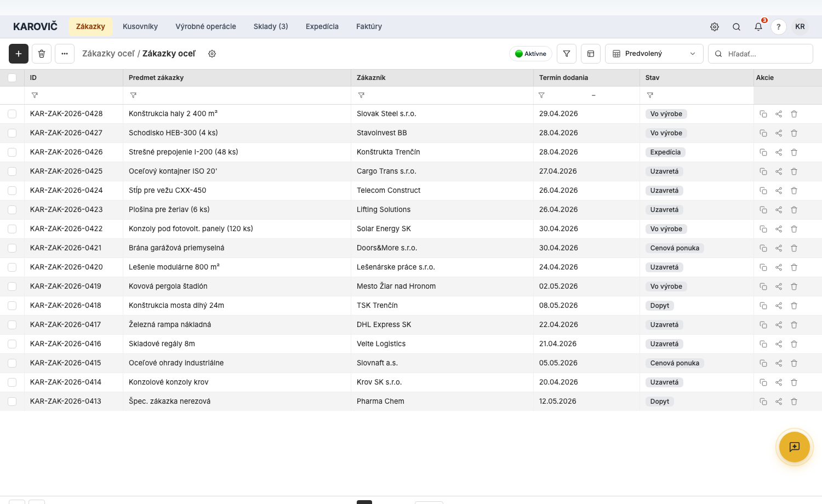Open the Sklady (3) tab
Screen dimensions: 822x504
coord(271,26)
